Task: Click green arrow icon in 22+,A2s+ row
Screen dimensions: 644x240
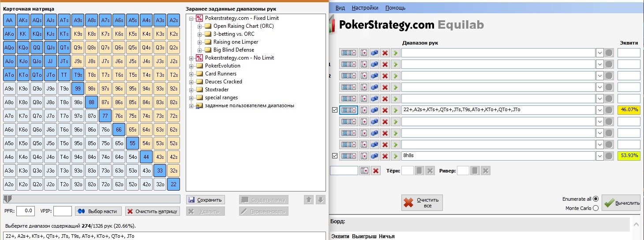Action: [395, 110]
